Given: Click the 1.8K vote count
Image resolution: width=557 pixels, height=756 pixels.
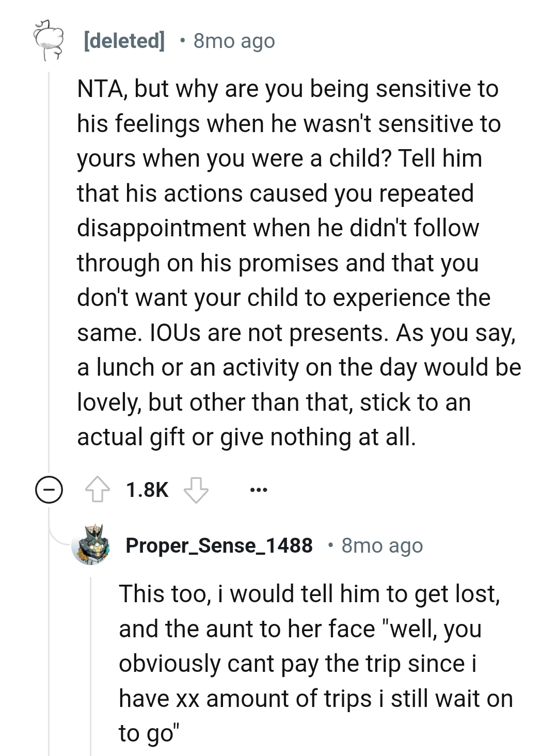Looking at the screenshot, I should tap(147, 490).
